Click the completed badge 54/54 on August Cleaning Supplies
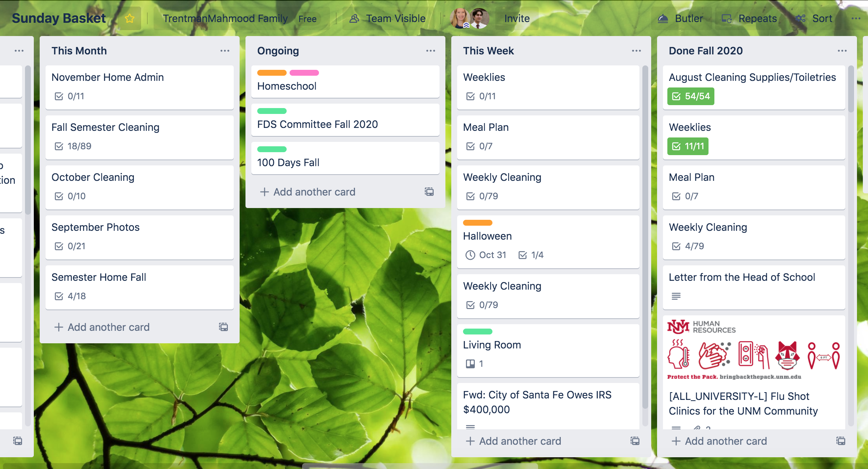 691,96
